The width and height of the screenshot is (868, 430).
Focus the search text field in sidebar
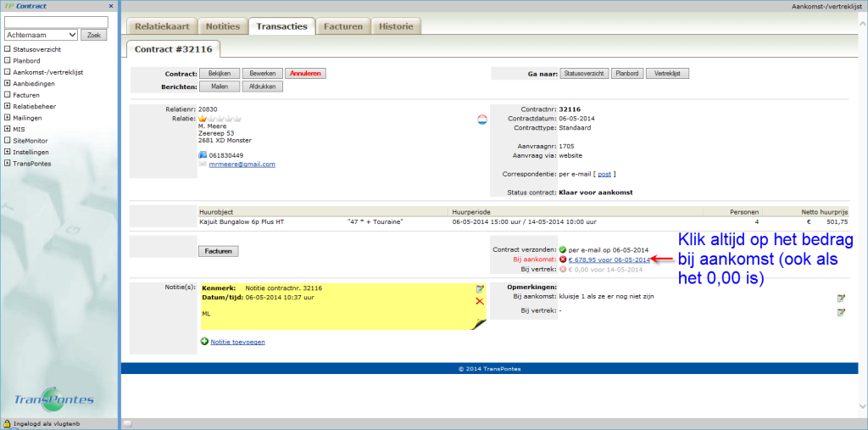pyautogui.click(x=56, y=21)
